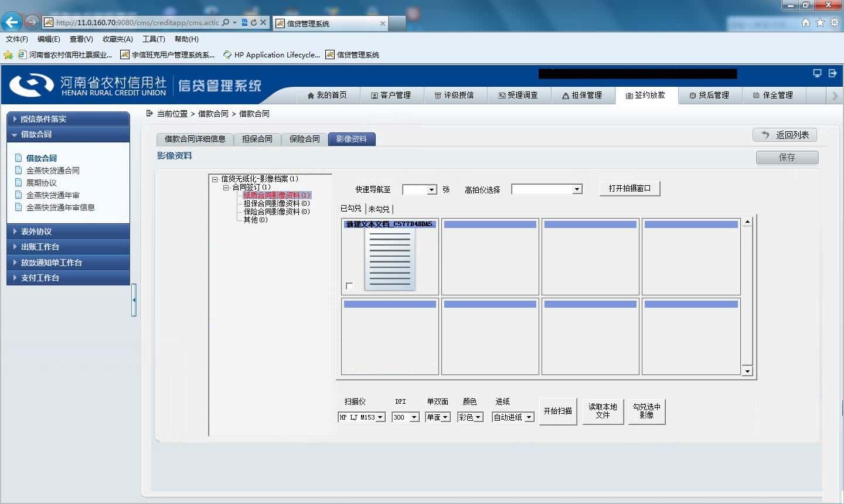Open the 查看(V) menu

(81, 39)
